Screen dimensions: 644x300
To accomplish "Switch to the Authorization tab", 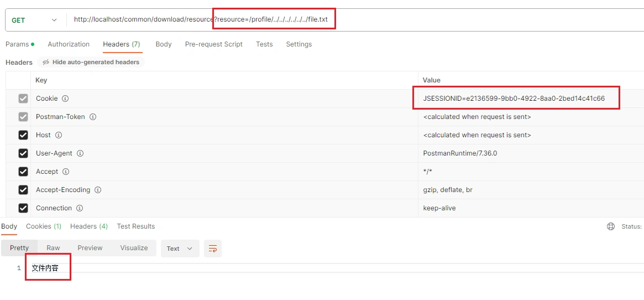I will click(x=69, y=44).
